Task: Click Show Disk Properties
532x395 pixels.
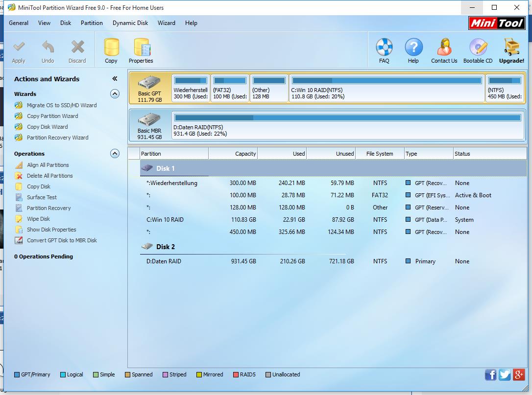Action: [51, 230]
